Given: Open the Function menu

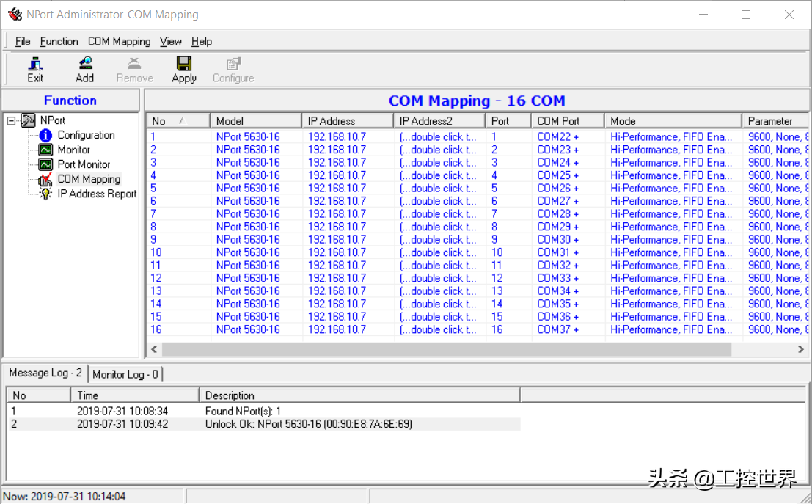Looking at the screenshot, I should click(x=59, y=42).
